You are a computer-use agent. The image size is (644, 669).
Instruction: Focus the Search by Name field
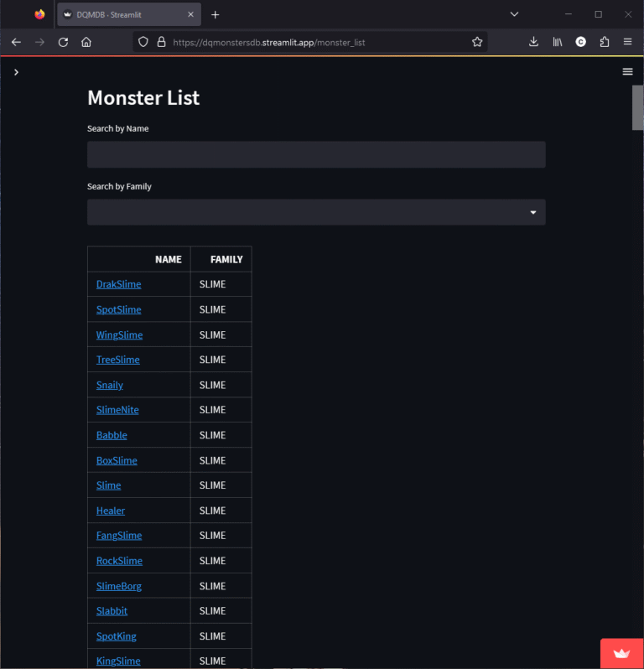click(x=316, y=154)
